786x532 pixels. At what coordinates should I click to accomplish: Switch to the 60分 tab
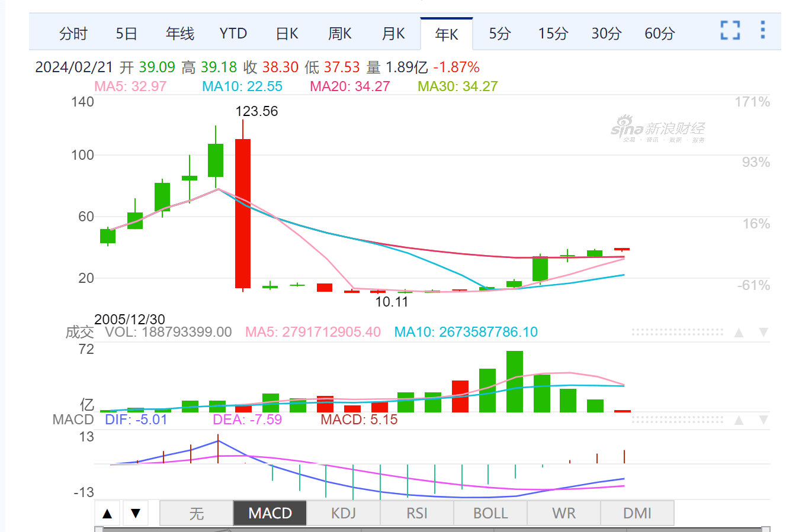coord(659,34)
